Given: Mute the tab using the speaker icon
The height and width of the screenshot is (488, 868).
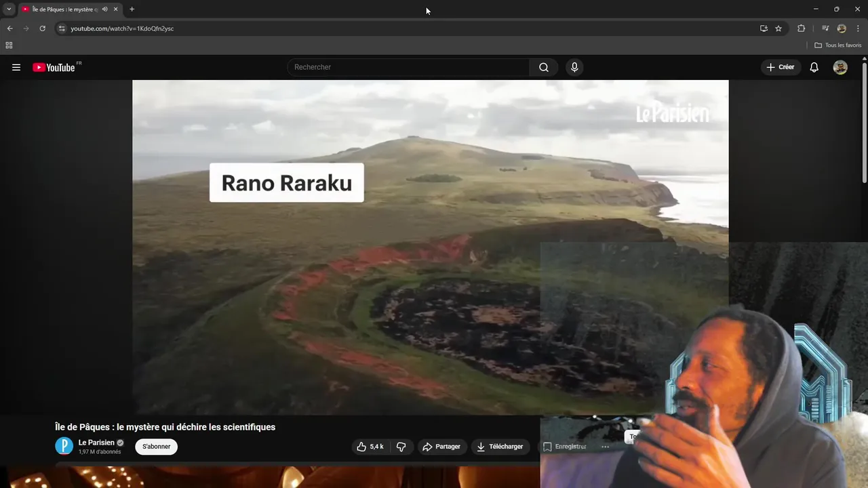Looking at the screenshot, I should pyautogui.click(x=104, y=9).
